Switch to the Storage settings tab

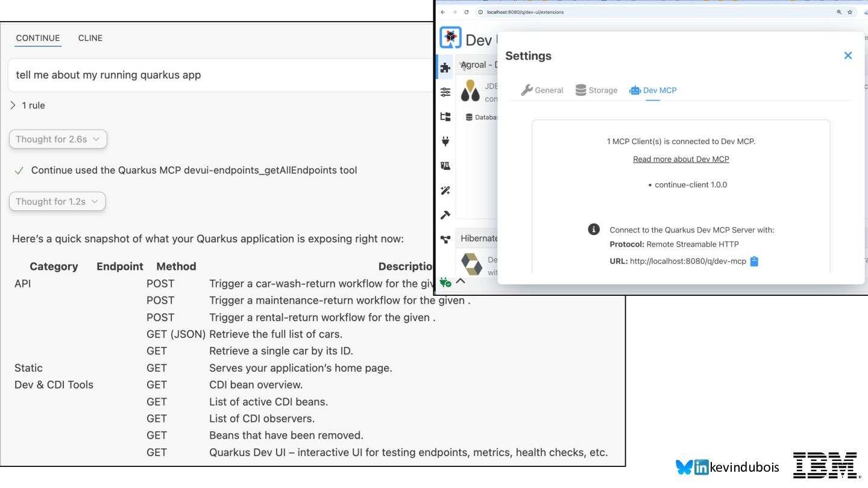point(596,90)
